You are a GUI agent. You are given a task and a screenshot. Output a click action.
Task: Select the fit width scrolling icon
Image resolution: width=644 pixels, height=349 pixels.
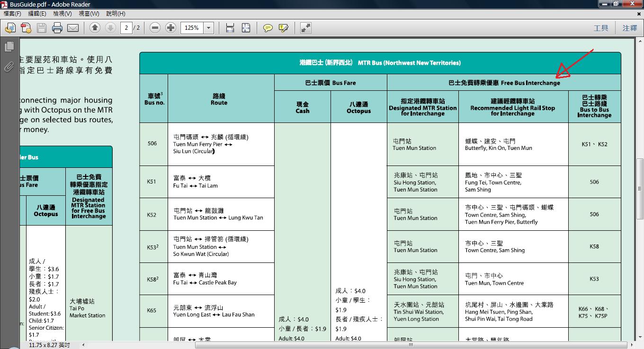(x=230, y=28)
